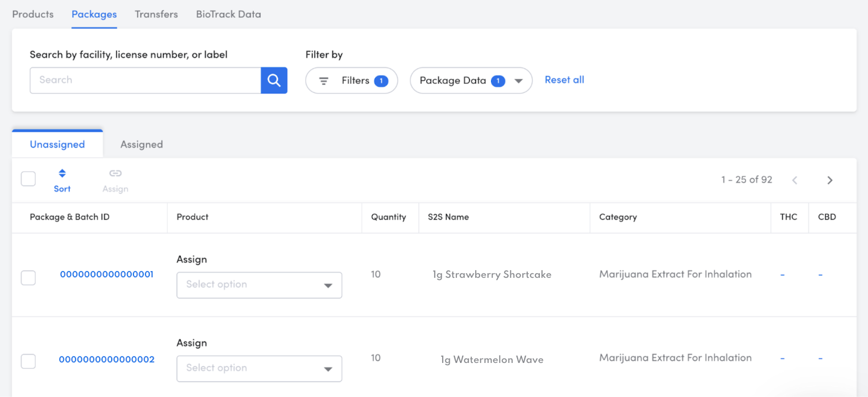The width and height of the screenshot is (868, 397).
Task: Open the BioTrack Data tab
Action: (x=228, y=14)
